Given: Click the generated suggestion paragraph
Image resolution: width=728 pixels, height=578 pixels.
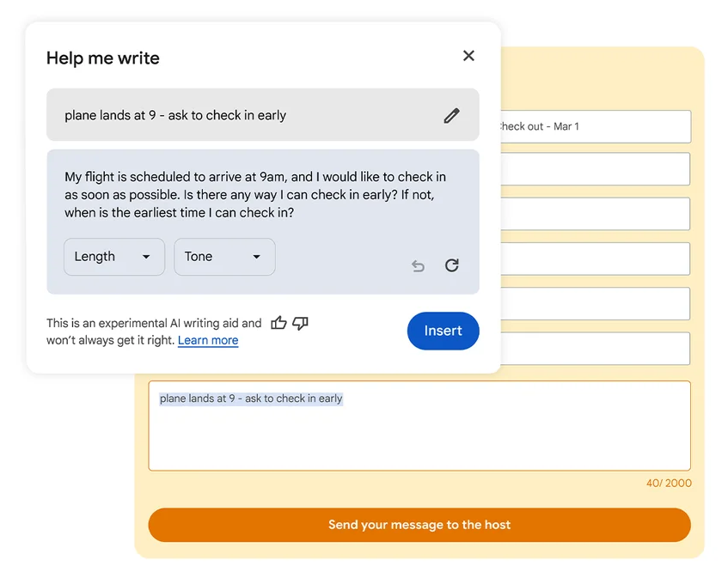Looking at the screenshot, I should coord(255,195).
